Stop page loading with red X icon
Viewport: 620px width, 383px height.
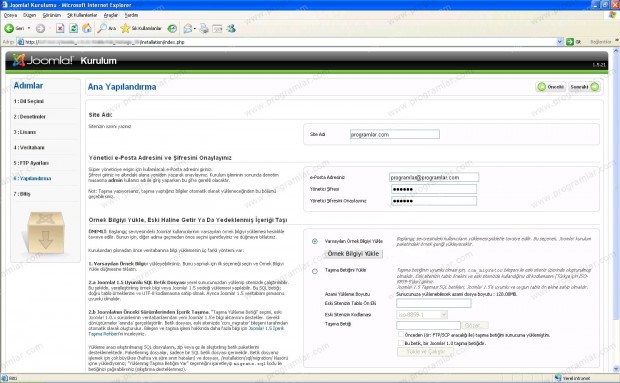60,28
